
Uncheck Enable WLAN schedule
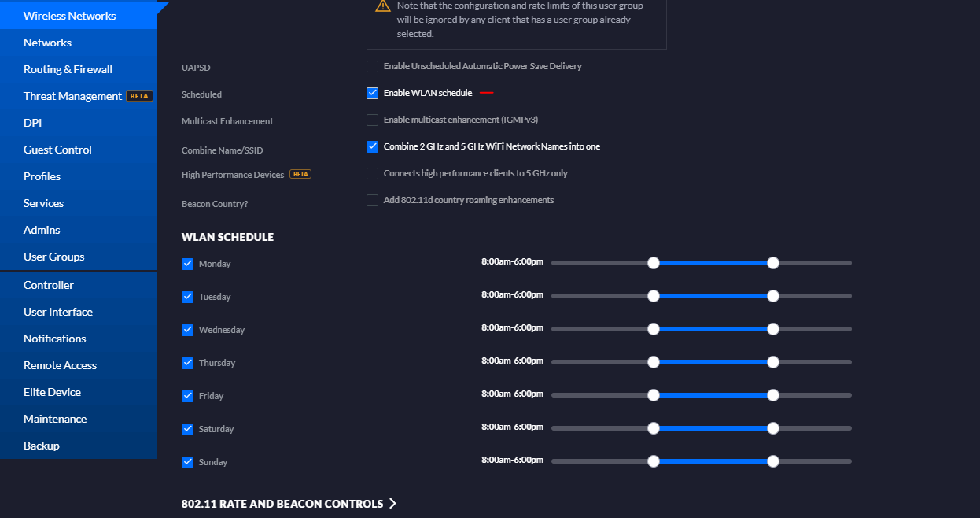(x=373, y=94)
